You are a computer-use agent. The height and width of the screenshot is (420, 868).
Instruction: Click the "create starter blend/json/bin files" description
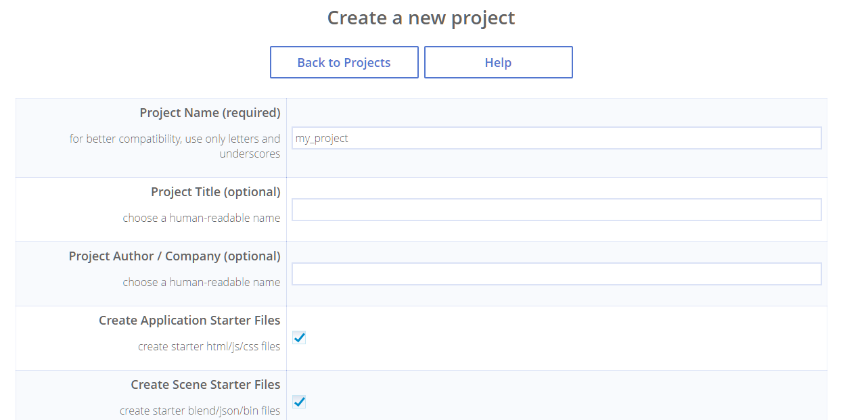[x=200, y=411]
